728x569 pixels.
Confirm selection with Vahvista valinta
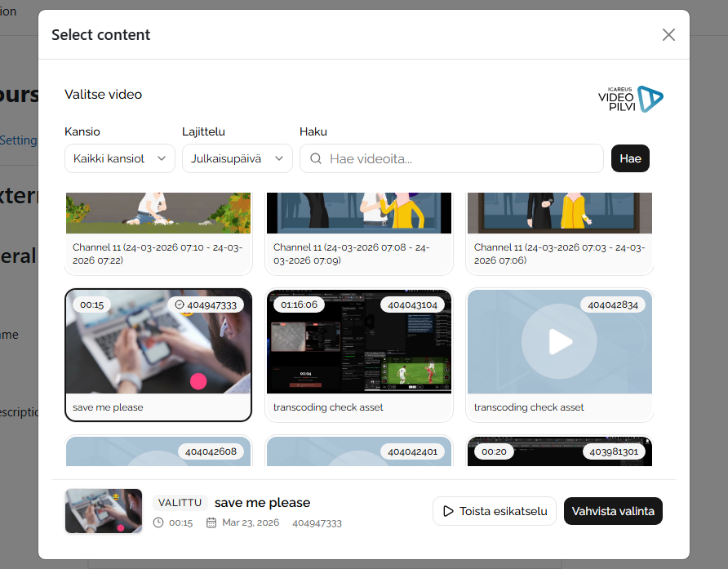(613, 511)
